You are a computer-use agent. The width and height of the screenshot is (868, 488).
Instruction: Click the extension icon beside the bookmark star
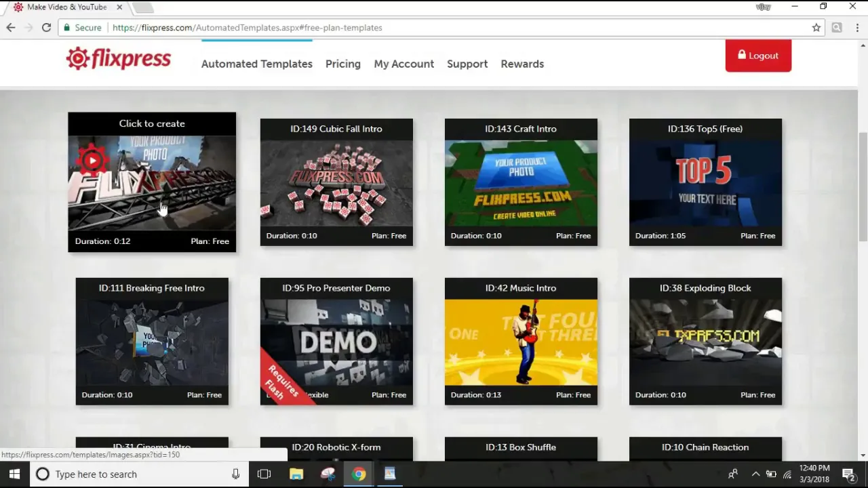(x=837, y=28)
